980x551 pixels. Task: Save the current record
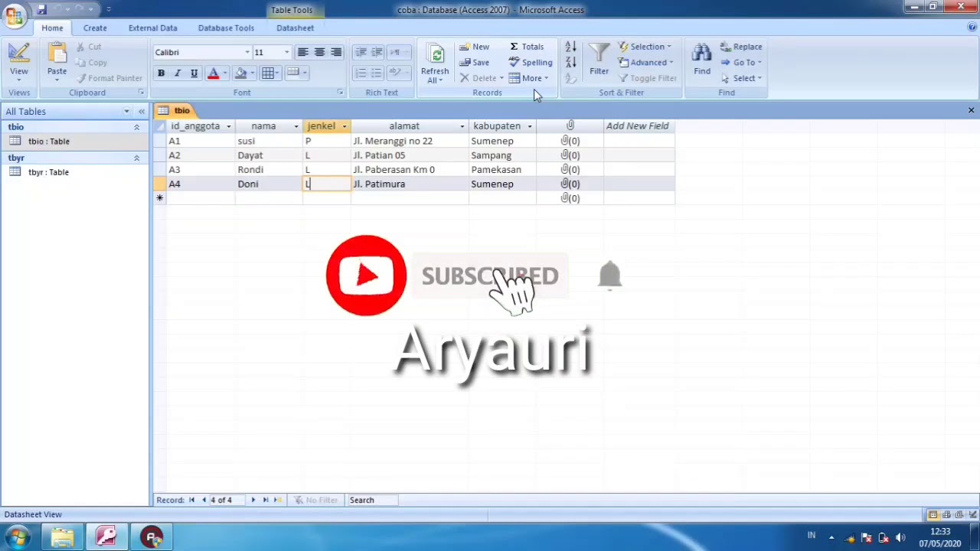pos(475,63)
